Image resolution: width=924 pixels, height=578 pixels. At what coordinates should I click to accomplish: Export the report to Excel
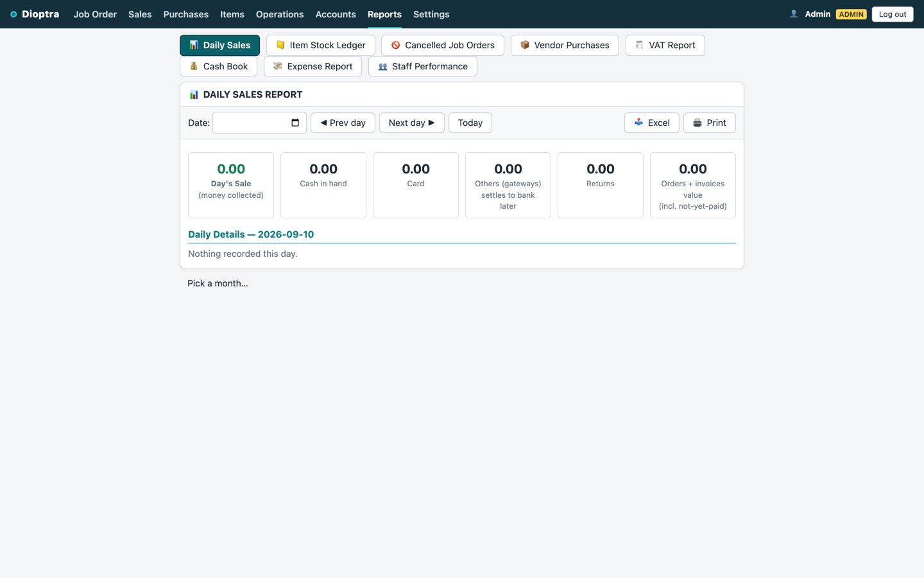point(651,123)
